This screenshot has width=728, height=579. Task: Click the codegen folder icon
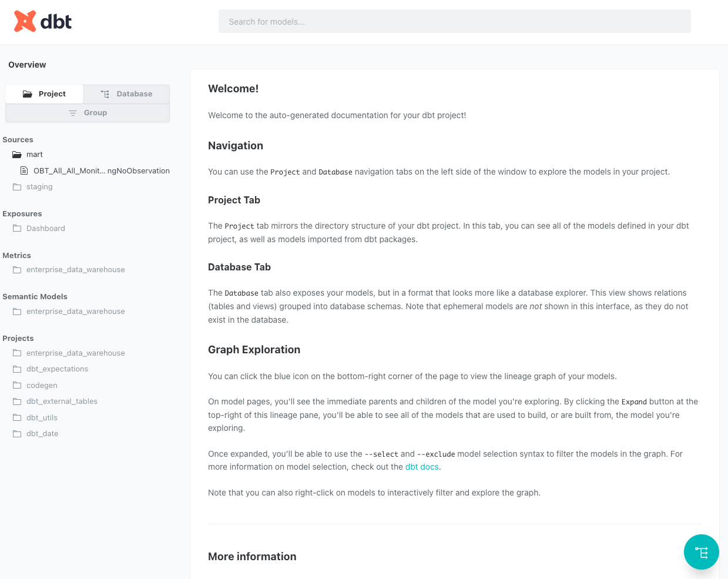[17, 386]
